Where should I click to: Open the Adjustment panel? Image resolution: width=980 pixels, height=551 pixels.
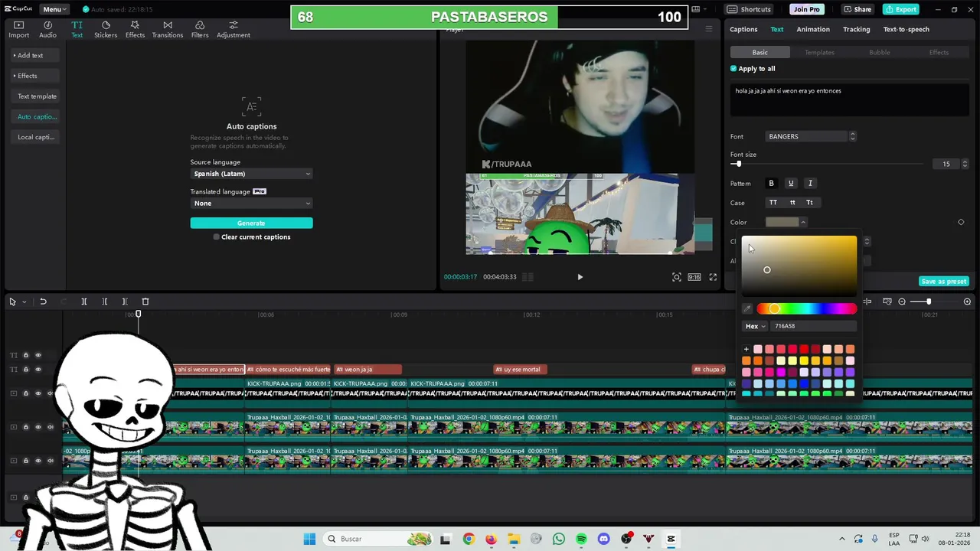[234, 30]
